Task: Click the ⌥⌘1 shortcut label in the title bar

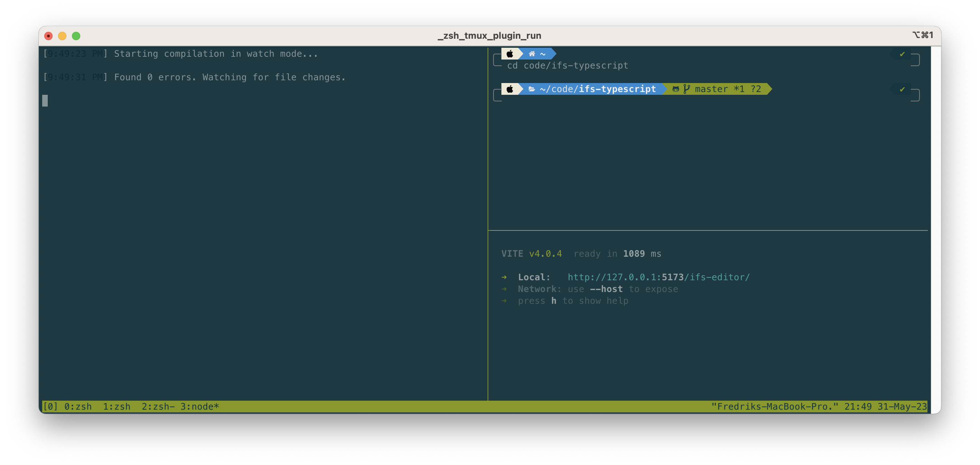Action: point(925,35)
